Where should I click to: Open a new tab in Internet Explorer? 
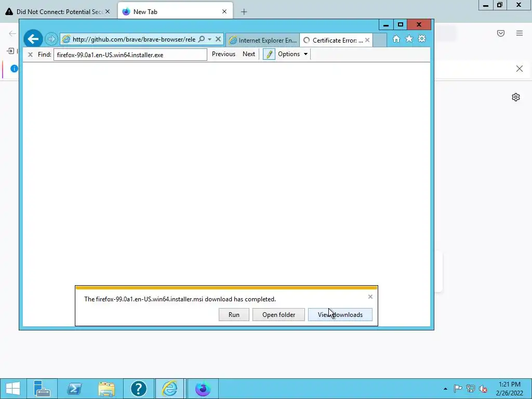[380, 41]
